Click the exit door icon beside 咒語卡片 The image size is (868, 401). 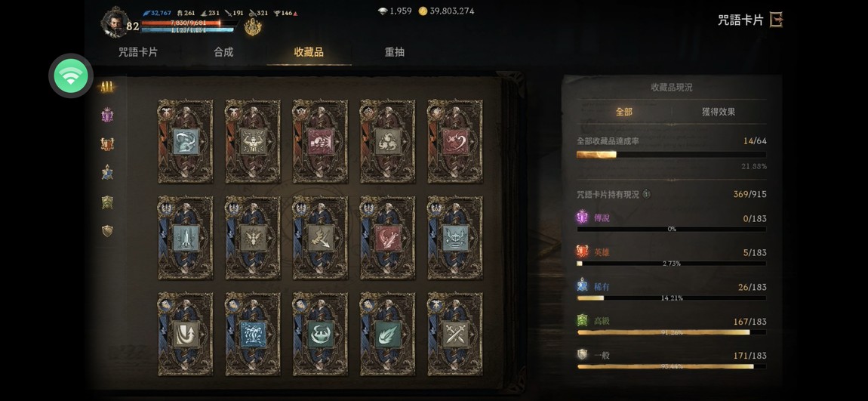(777, 20)
